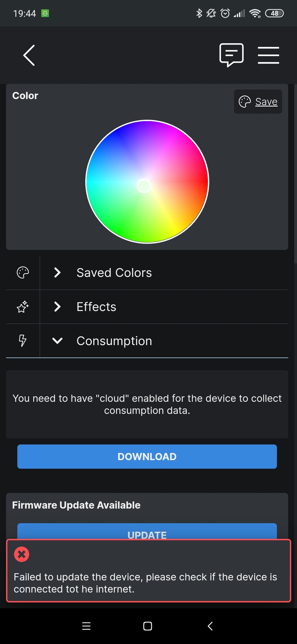Viewport: 297px width, 644px height.
Task: Tap the Android home button
Action: pyautogui.click(x=148, y=626)
